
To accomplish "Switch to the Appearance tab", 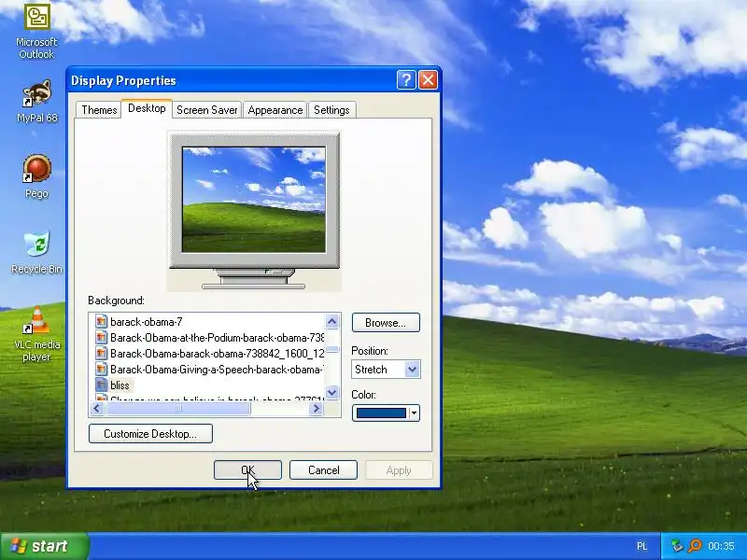I will click(x=275, y=110).
